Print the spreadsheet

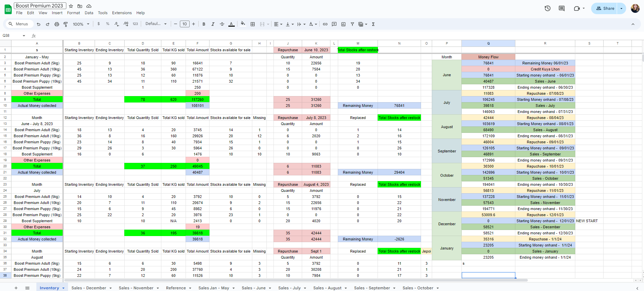click(x=57, y=24)
